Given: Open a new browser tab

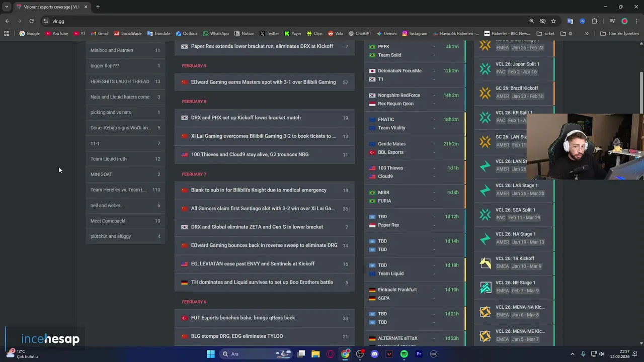Looking at the screenshot, I should point(98,7).
